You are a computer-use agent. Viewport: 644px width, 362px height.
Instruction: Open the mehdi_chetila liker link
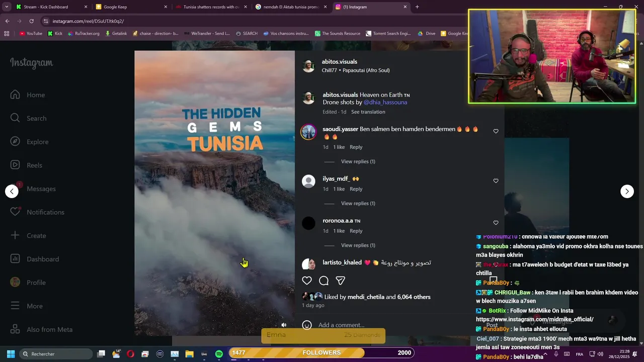coord(366,297)
